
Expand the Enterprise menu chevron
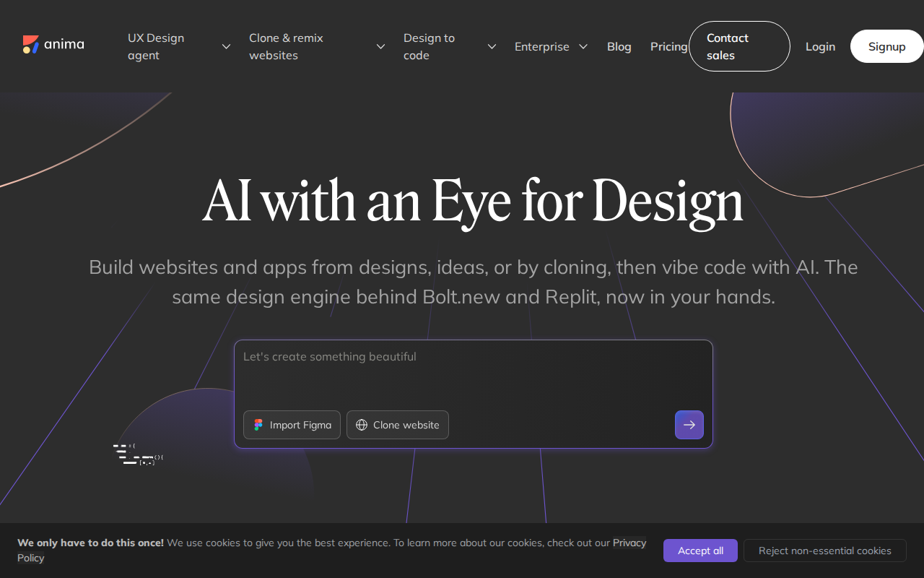[583, 47]
